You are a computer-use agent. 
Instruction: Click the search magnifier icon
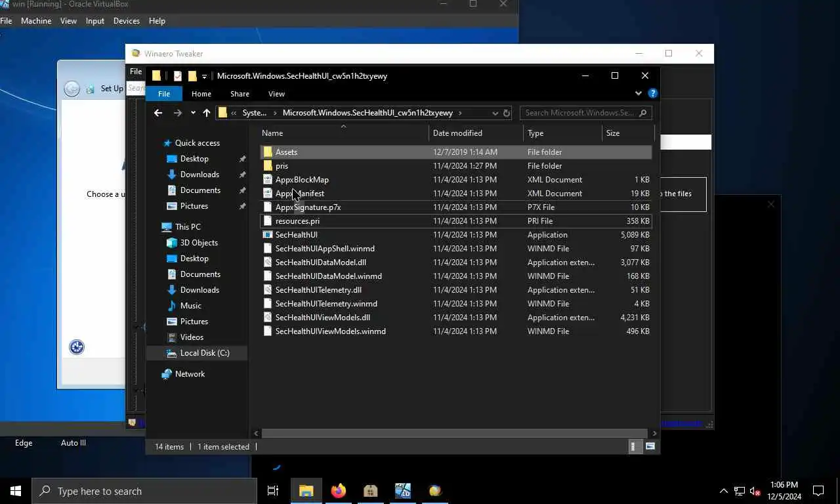pyautogui.click(x=642, y=113)
